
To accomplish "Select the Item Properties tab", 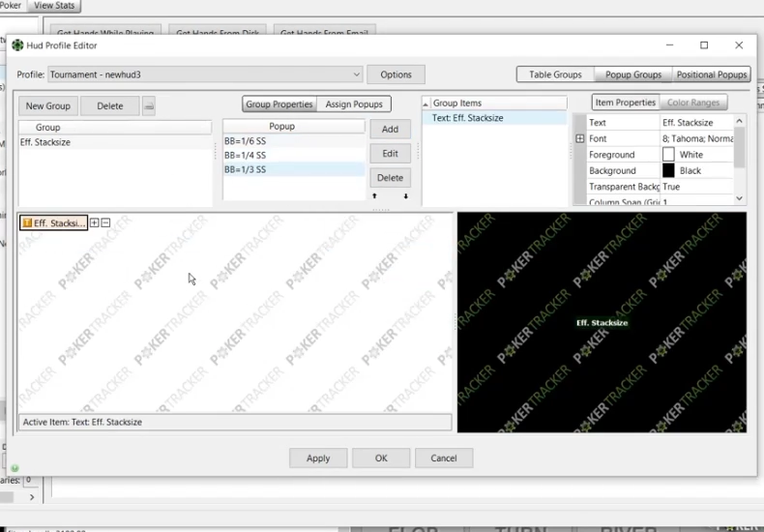I will 625,103.
